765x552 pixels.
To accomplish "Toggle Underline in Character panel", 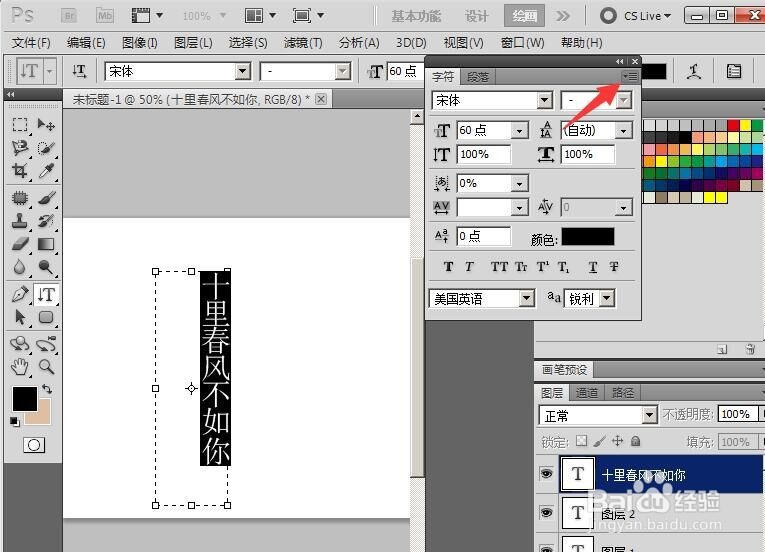I will 593,267.
